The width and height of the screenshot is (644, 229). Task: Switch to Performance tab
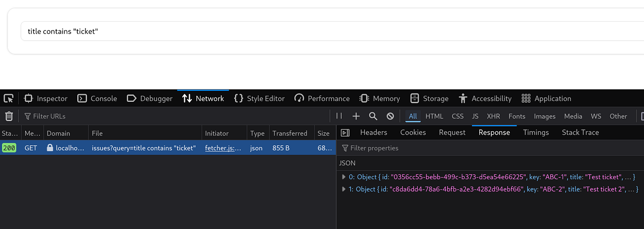coord(322,98)
